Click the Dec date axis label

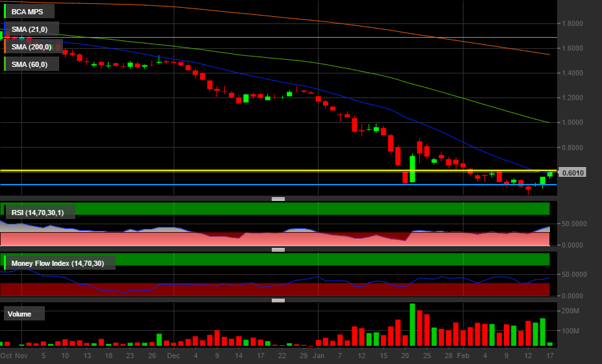pos(174,356)
